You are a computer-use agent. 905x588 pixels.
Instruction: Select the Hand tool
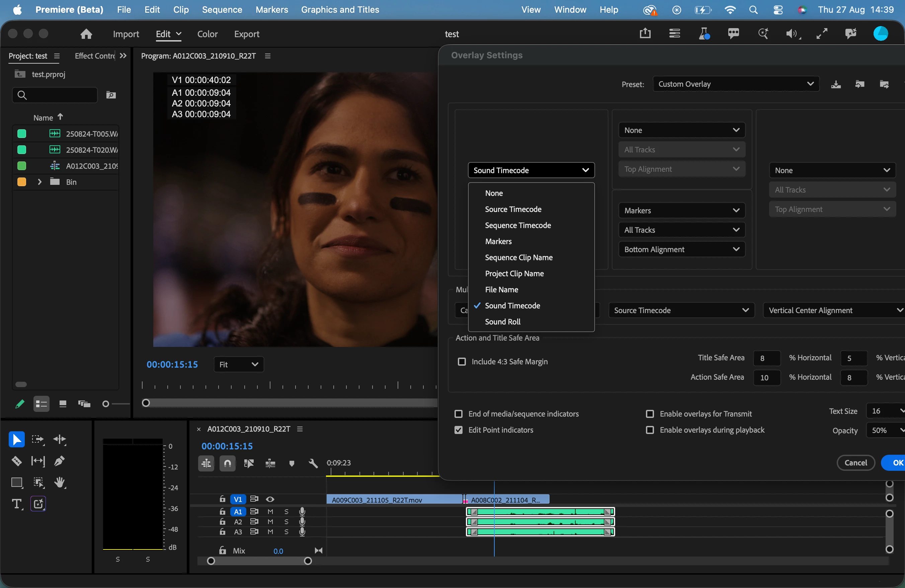[x=59, y=482]
